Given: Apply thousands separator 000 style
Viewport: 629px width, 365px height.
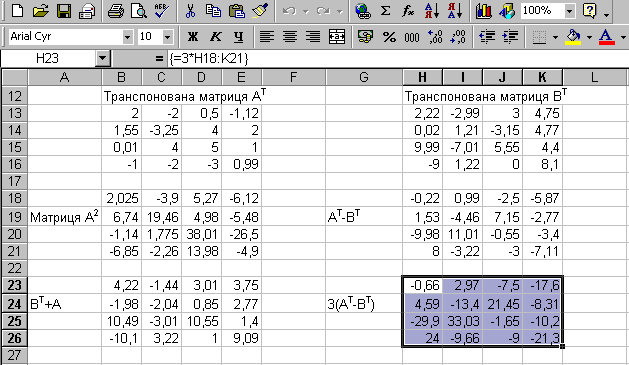Looking at the screenshot, I should 412,37.
